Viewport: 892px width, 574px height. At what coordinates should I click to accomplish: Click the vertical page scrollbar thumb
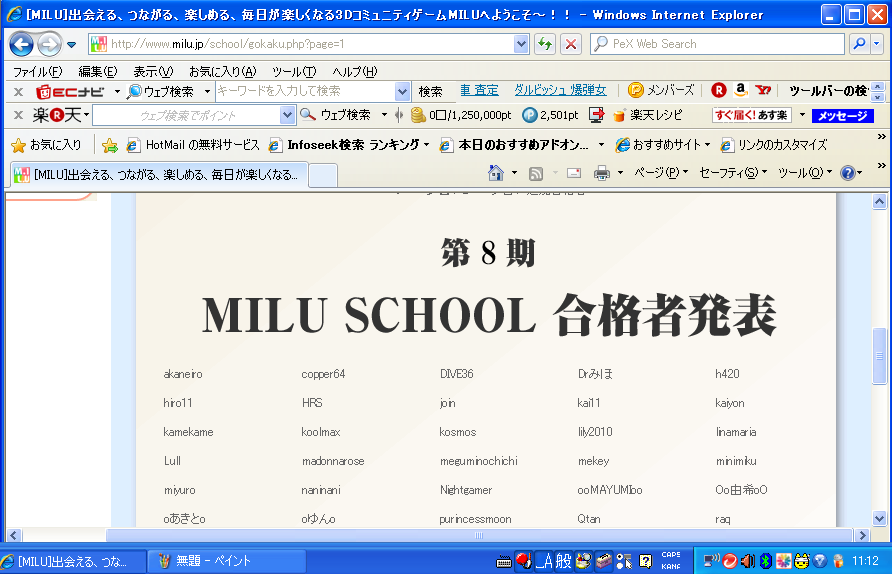(x=880, y=355)
